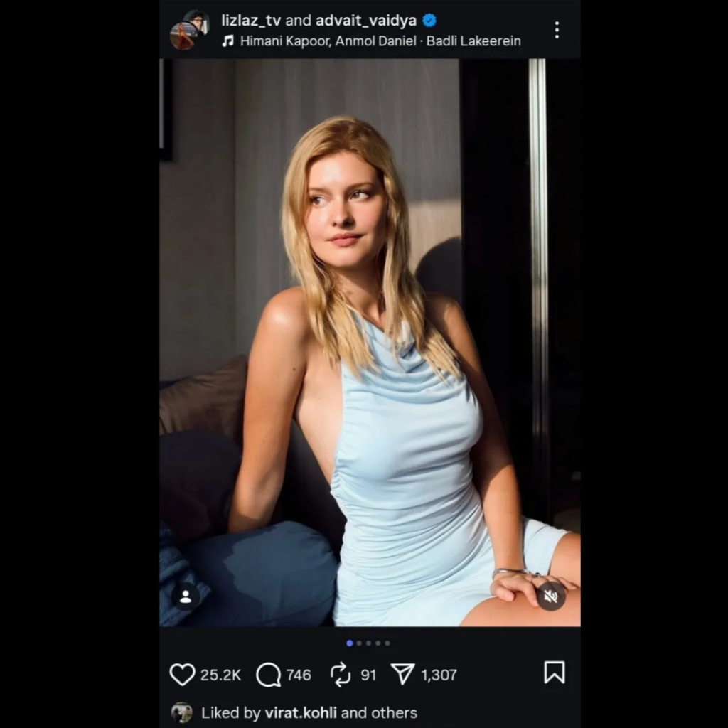This screenshot has height=728, width=728.
Task: Tap the blue verified badge
Action: [429, 21]
